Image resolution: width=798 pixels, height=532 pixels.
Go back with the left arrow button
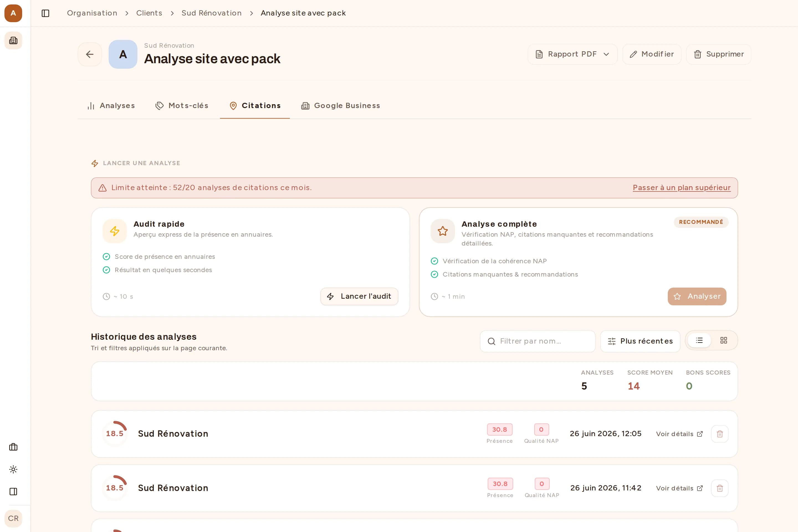click(x=90, y=54)
